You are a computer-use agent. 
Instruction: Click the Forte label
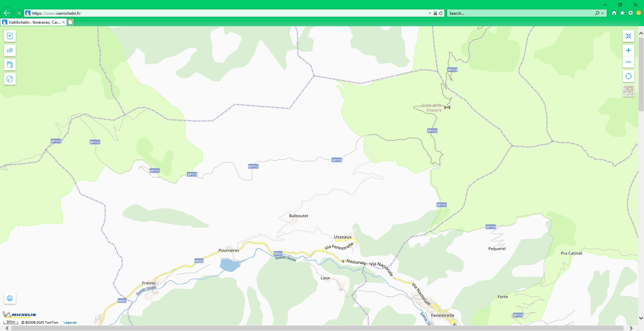coord(503,297)
